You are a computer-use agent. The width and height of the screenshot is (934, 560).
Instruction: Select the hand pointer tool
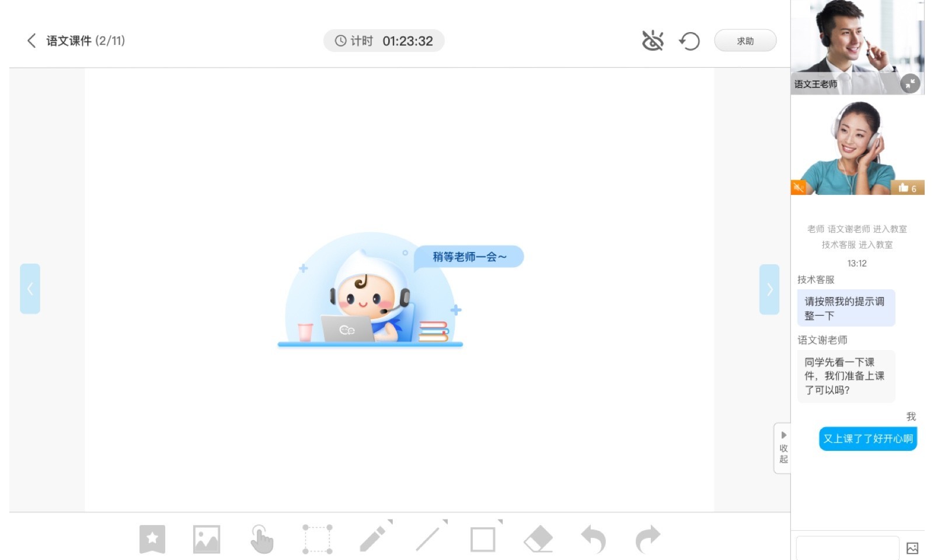point(262,539)
